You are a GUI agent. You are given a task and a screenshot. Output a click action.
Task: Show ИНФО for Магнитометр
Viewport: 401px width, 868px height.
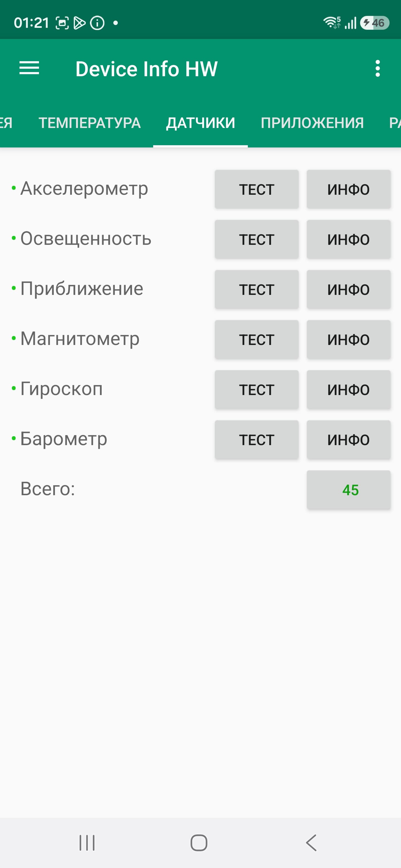(348, 340)
